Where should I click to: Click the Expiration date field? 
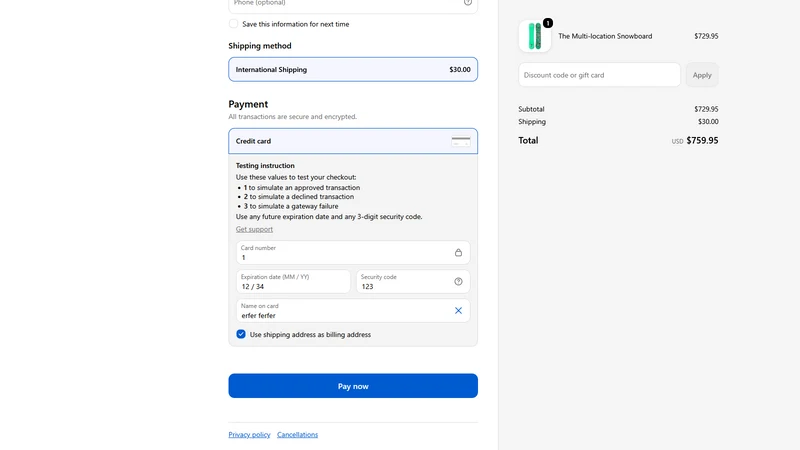coord(293,282)
